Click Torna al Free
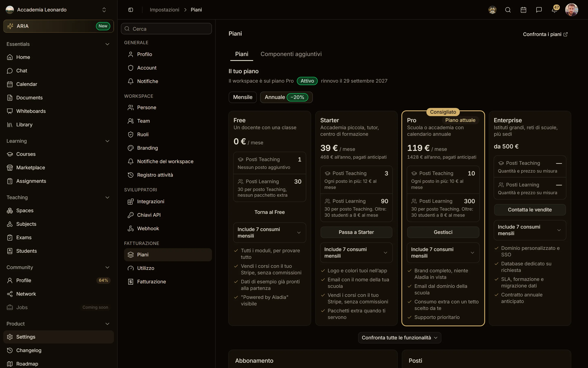 (269, 212)
